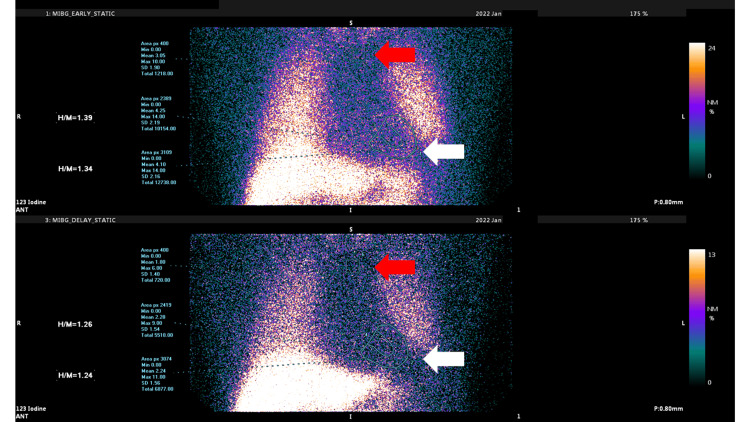
Task: Click the Total 720.00 statistic
Action: (x=155, y=280)
